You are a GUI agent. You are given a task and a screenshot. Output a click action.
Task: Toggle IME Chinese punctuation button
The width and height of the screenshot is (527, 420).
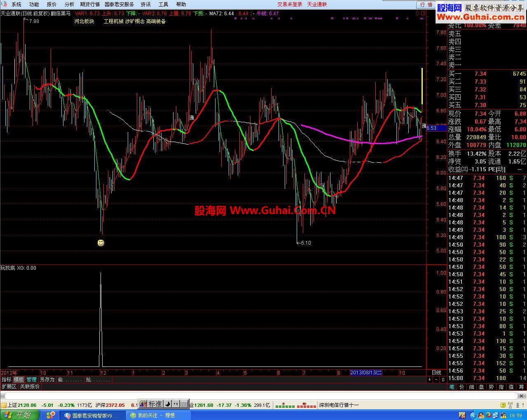(176, 404)
